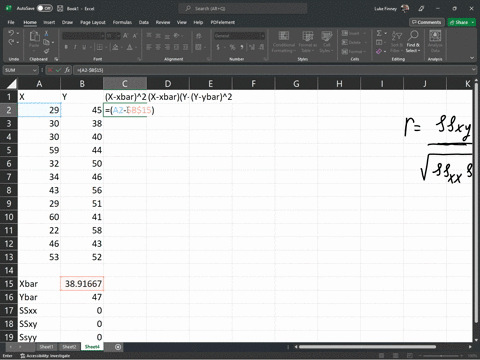Image resolution: width=480 pixels, height=360 pixels.
Task: Click the Borders icon
Action: tap(99, 47)
